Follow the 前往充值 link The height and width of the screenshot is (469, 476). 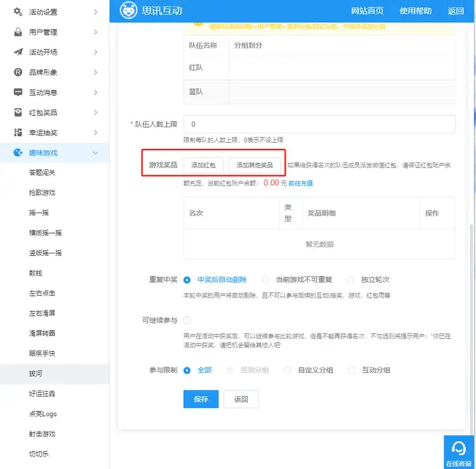[301, 183]
